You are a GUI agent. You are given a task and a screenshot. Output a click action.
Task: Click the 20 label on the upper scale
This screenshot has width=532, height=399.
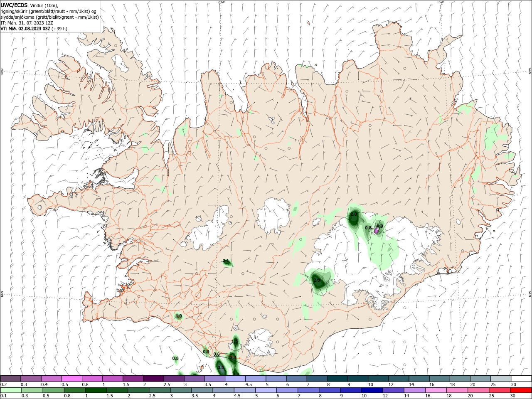(x=473, y=384)
